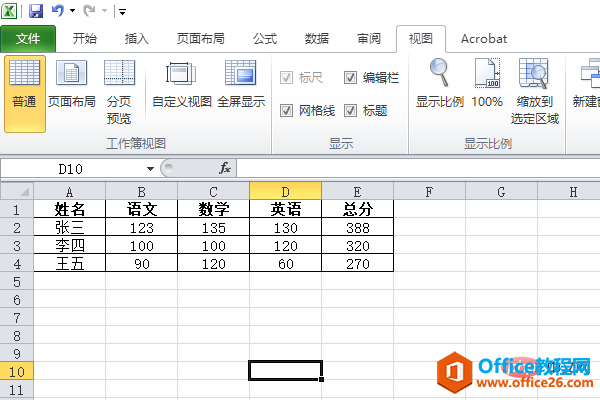Click the cell showing 60
Image resolution: width=600 pixels, height=400 pixels.
[x=285, y=263]
